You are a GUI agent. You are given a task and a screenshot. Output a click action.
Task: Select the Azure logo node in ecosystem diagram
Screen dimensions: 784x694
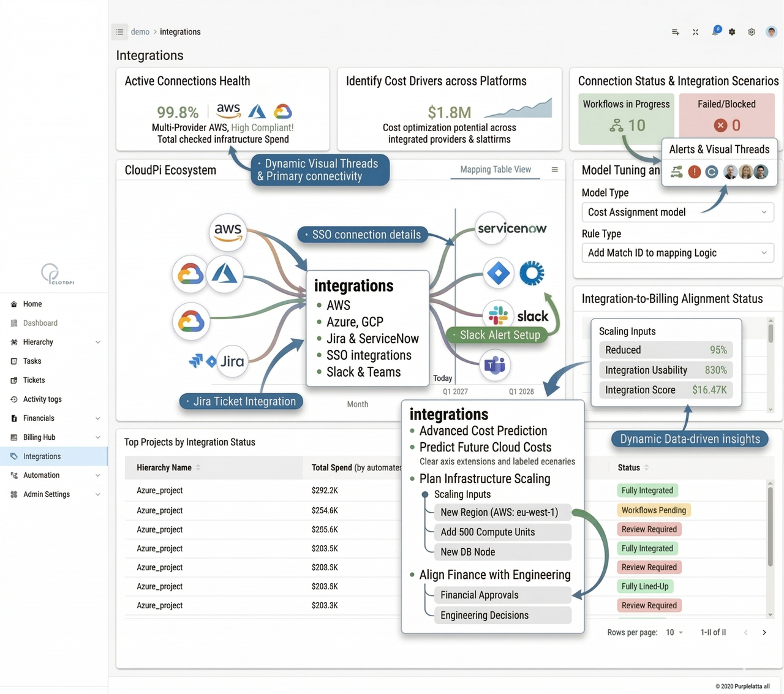pos(224,274)
